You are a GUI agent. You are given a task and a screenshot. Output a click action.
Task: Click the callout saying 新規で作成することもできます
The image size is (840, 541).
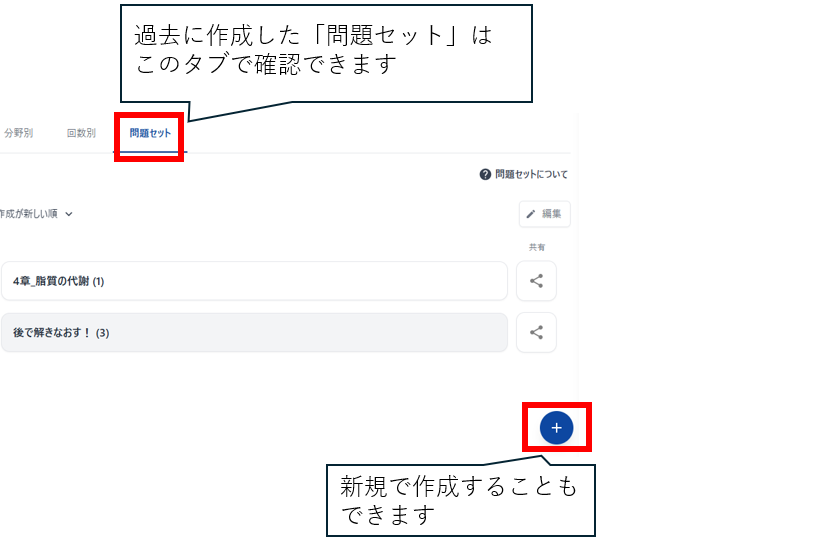pos(461,500)
